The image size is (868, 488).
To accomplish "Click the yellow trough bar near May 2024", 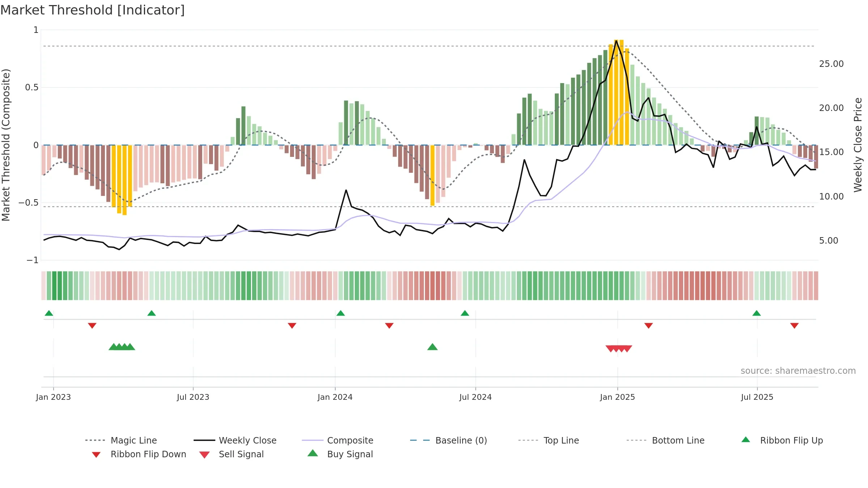I will click(x=433, y=175).
